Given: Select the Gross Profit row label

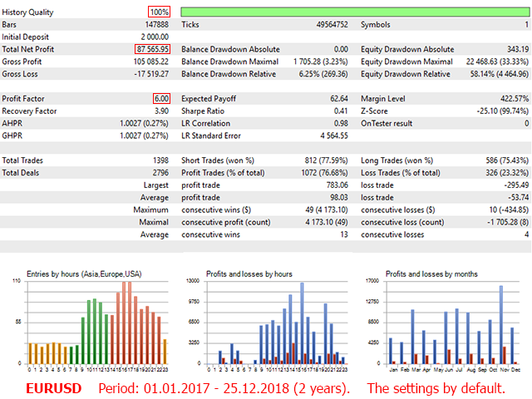Looking at the screenshot, I should 24,62.
